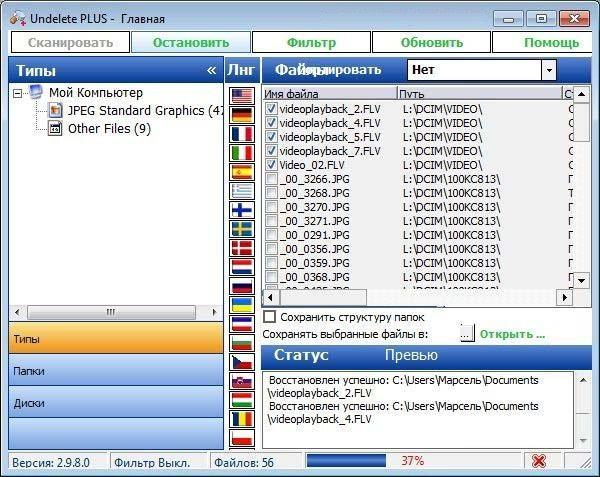The width and height of the screenshot is (600, 477).
Task: Enable 'Сохранить структуру папок' checkbox
Action: point(270,317)
